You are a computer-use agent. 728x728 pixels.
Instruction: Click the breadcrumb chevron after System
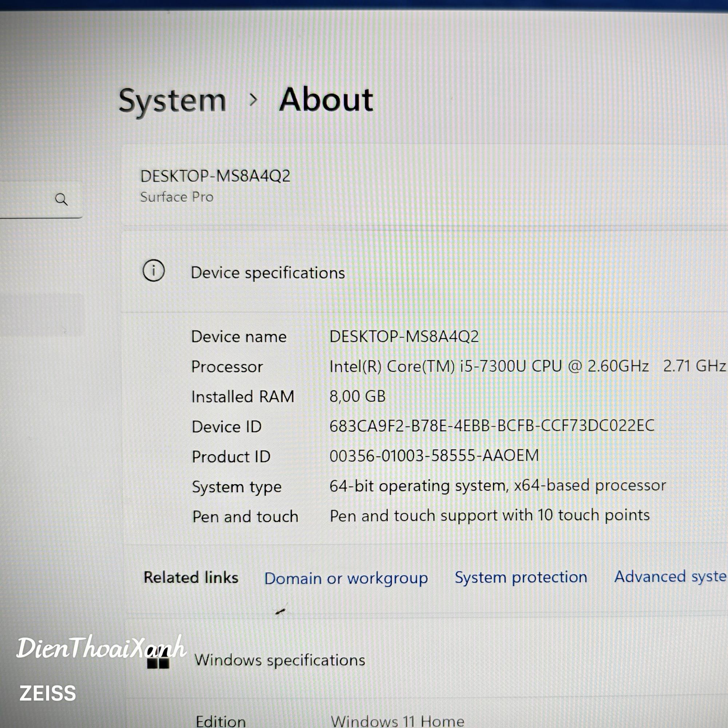pyautogui.click(x=254, y=99)
